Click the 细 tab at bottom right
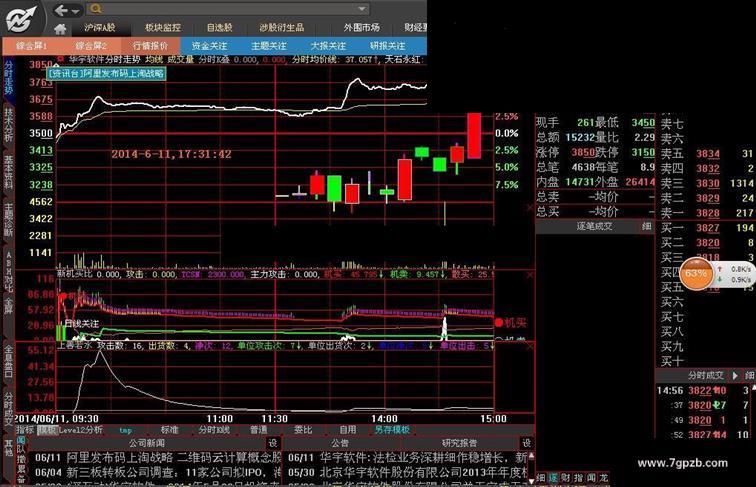Screen dimensions: 756x487 541,478
